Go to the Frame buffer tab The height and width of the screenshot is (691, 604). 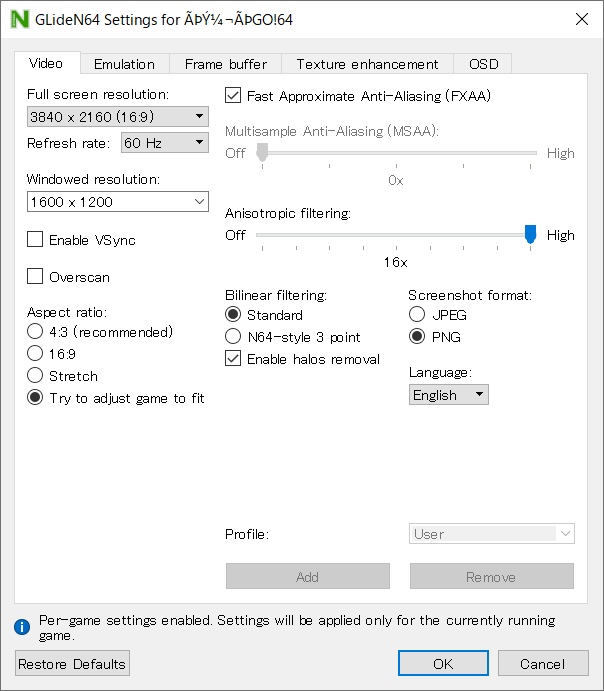(225, 64)
